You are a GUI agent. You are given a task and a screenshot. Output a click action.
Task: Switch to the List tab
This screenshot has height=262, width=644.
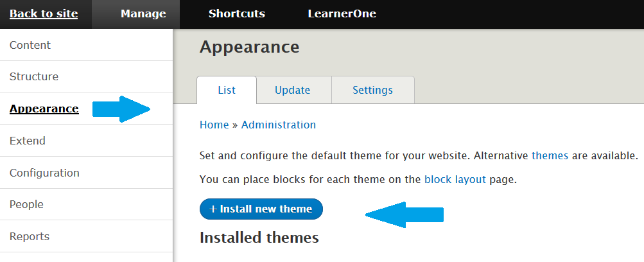[227, 90]
